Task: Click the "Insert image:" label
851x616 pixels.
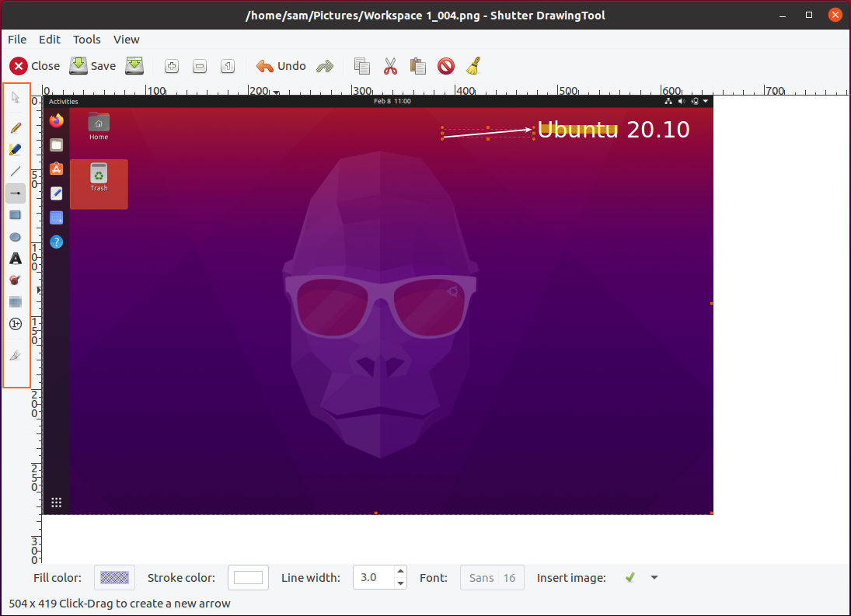Action: tap(571, 578)
